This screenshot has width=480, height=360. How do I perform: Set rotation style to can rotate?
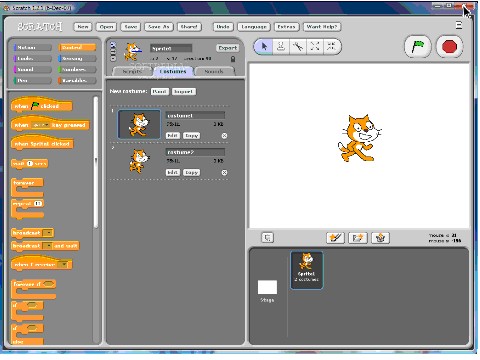coord(113,44)
